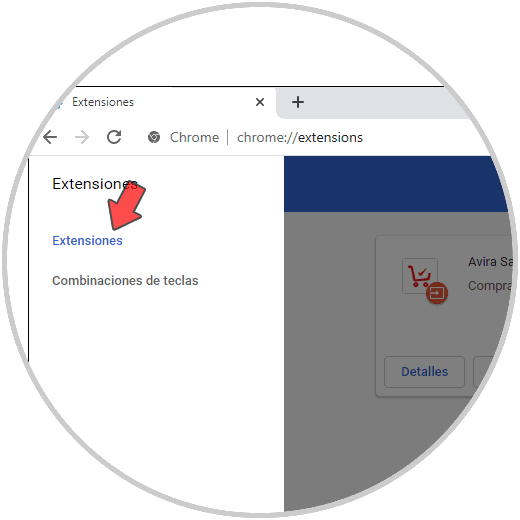Click the Extensiones heading in the side drawer
Viewport: 520px width, 520px height.
(x=95, y=184)
